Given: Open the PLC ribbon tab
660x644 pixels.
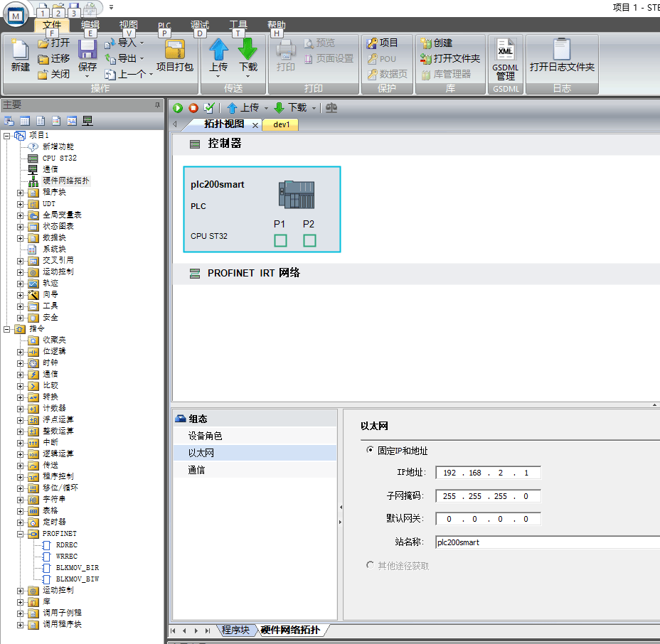Looking at the screenshot, I should coord(164,25).
